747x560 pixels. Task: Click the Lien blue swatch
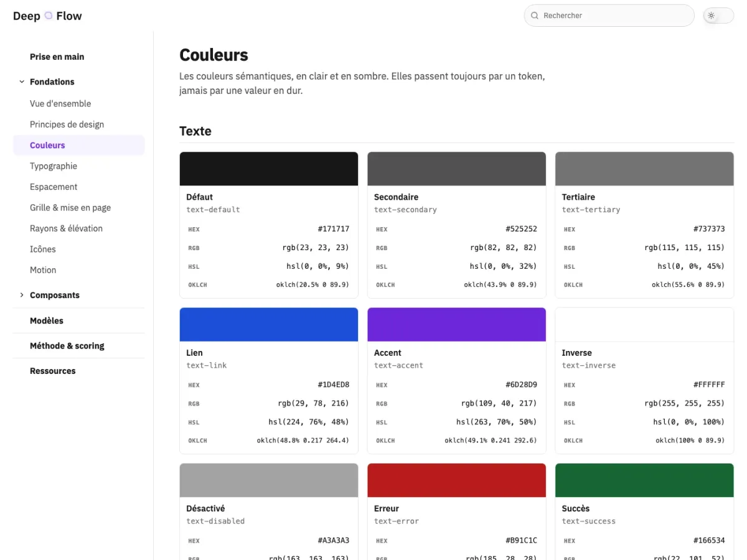(269, 324)
